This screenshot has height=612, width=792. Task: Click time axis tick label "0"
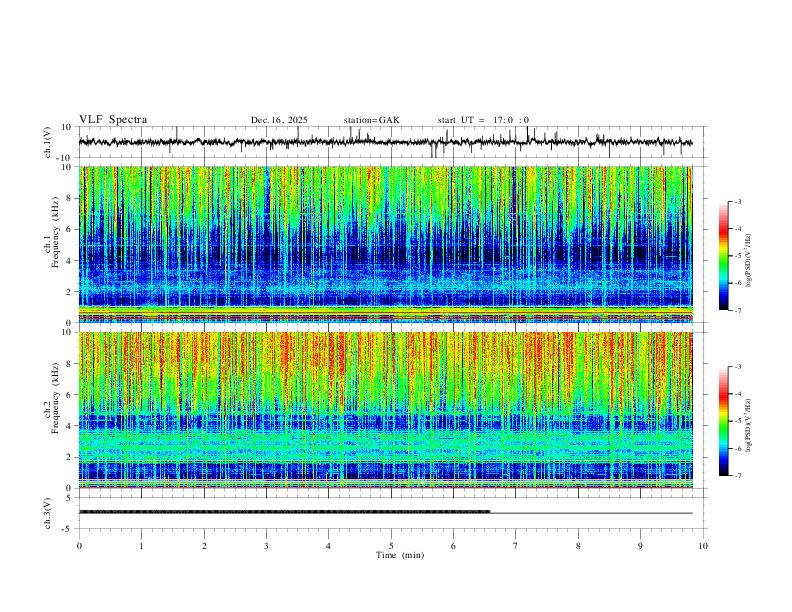79,546
